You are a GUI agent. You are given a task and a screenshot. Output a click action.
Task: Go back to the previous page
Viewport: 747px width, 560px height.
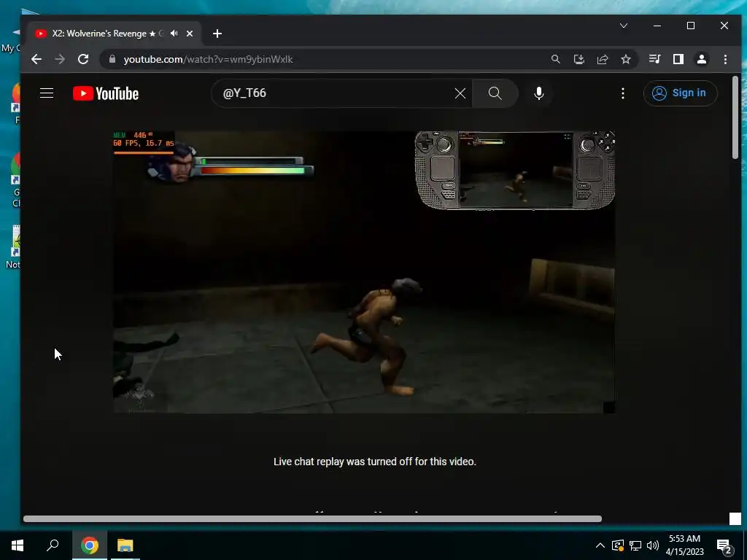(36, 59)
